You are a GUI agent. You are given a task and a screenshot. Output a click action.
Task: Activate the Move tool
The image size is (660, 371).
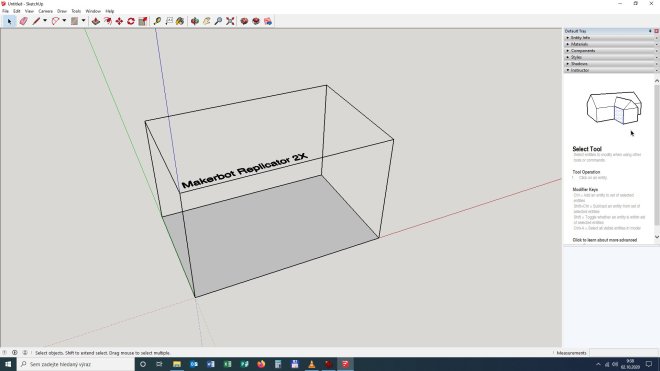pos(120,21)
